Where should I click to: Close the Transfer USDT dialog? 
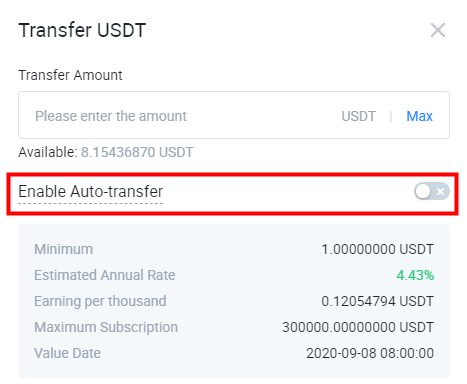(438, 30)
